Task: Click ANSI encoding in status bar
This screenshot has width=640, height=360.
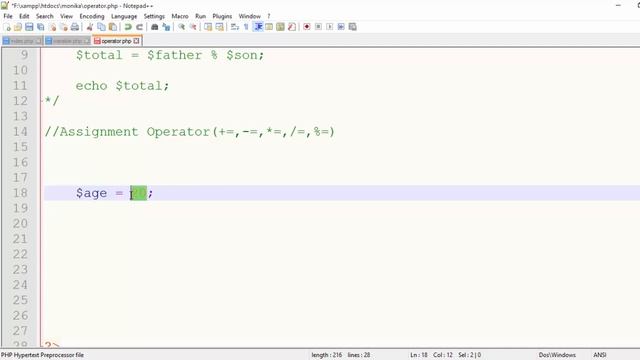Action: [x=600, y=355]
